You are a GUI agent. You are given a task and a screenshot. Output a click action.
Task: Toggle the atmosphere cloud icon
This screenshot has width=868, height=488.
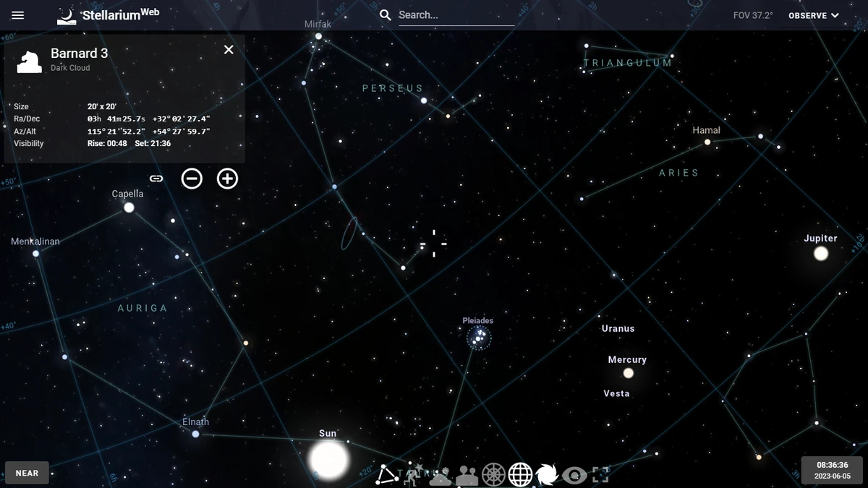(439, 477)
